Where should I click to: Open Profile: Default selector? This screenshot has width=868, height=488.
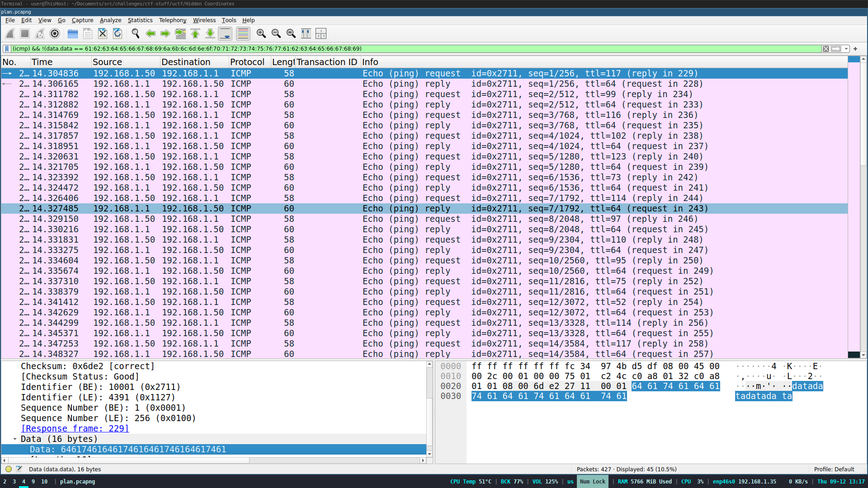pyautogui.click(x=834, y=469)
